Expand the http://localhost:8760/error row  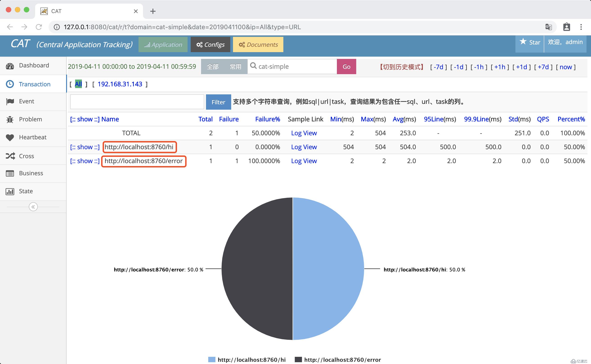[x=84, y=161]
